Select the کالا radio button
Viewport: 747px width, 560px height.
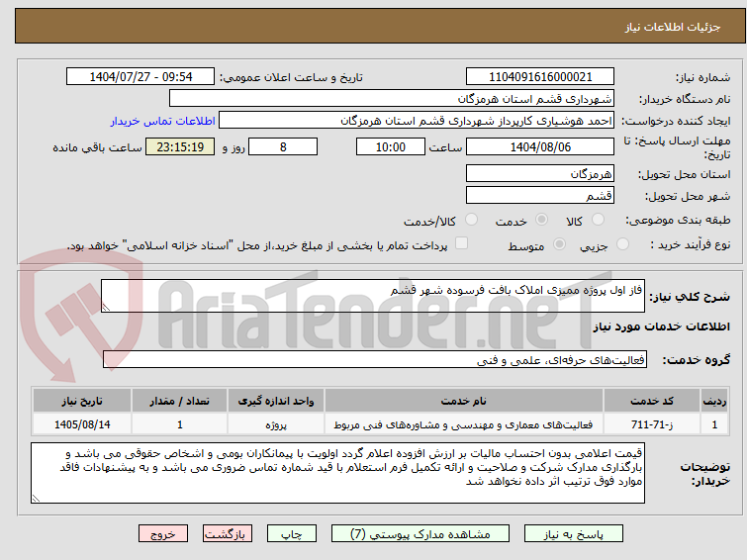point(598,220)
